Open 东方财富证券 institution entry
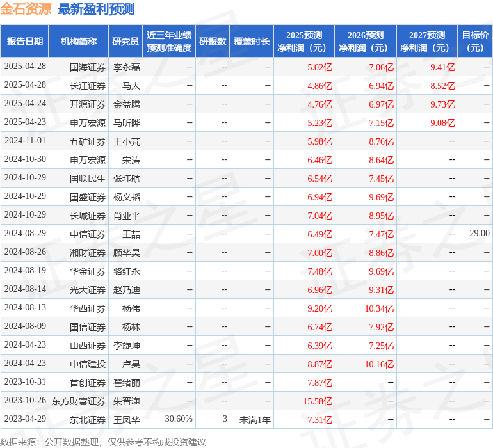 [79, 401]
